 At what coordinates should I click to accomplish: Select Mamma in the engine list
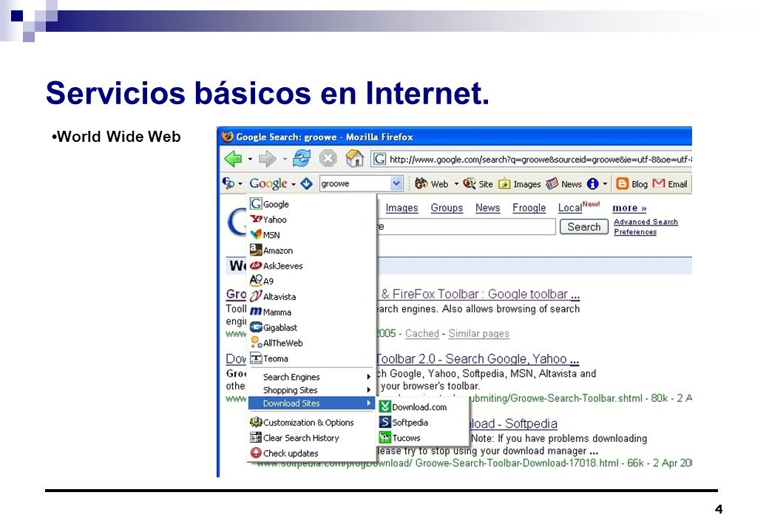pos(312,312)
